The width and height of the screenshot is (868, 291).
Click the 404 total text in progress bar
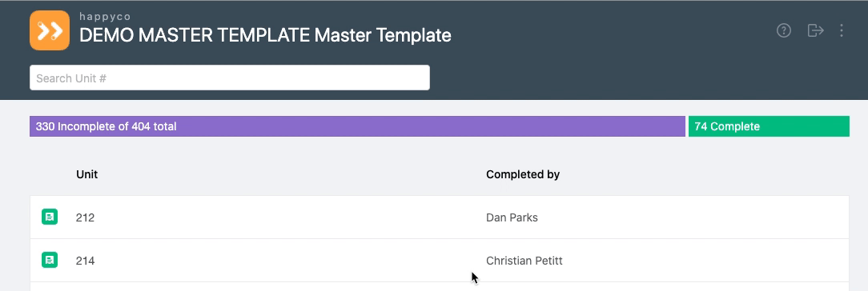[x=154, y=126]
